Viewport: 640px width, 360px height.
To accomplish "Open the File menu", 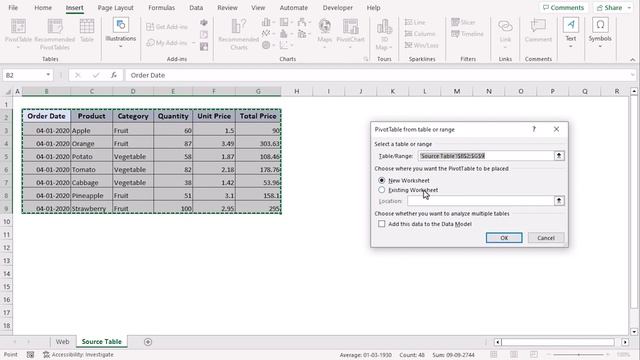I will click(13, 8).
